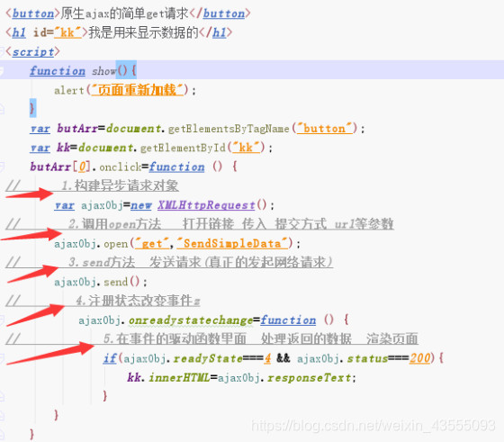Click the getElementsByTagName method
504x442 pixels.
coord(229,129)
